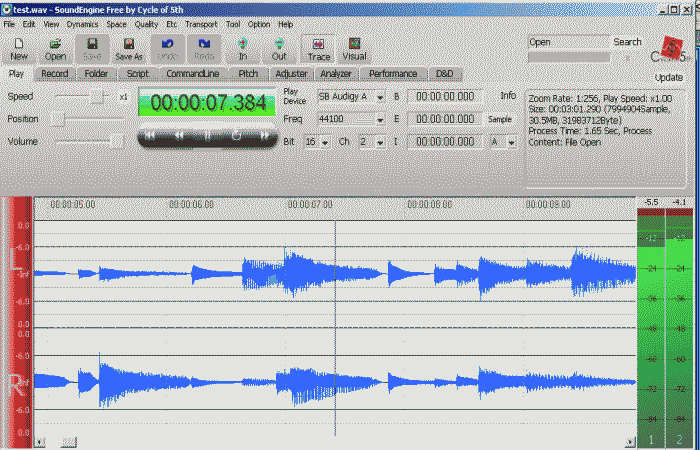Click the Search button
Image resolution: width=700 pixels, height=450 pixels.
(x=627, y=42)
